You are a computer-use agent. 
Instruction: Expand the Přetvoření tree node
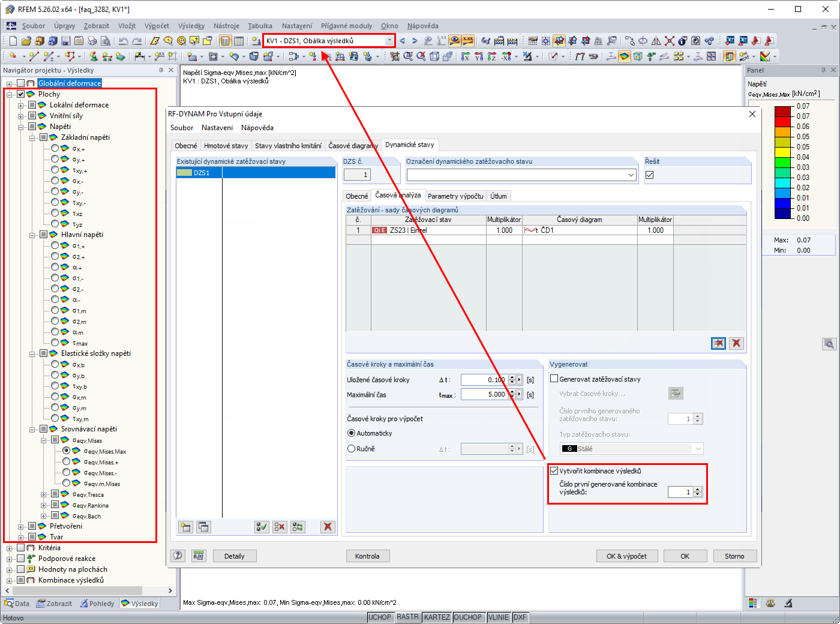[21, 526]
